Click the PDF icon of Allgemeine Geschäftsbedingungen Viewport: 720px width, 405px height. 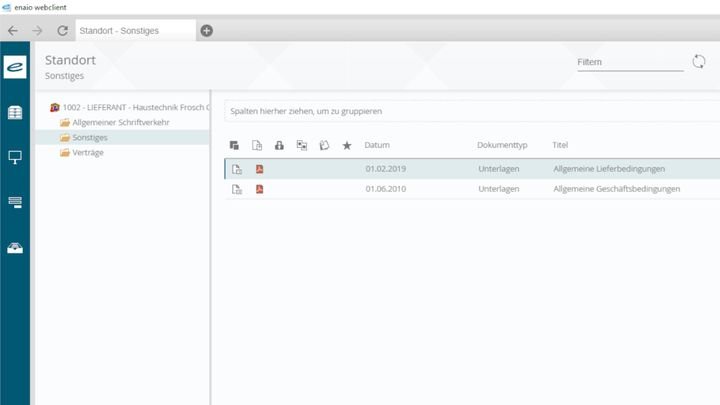point(260,189)
